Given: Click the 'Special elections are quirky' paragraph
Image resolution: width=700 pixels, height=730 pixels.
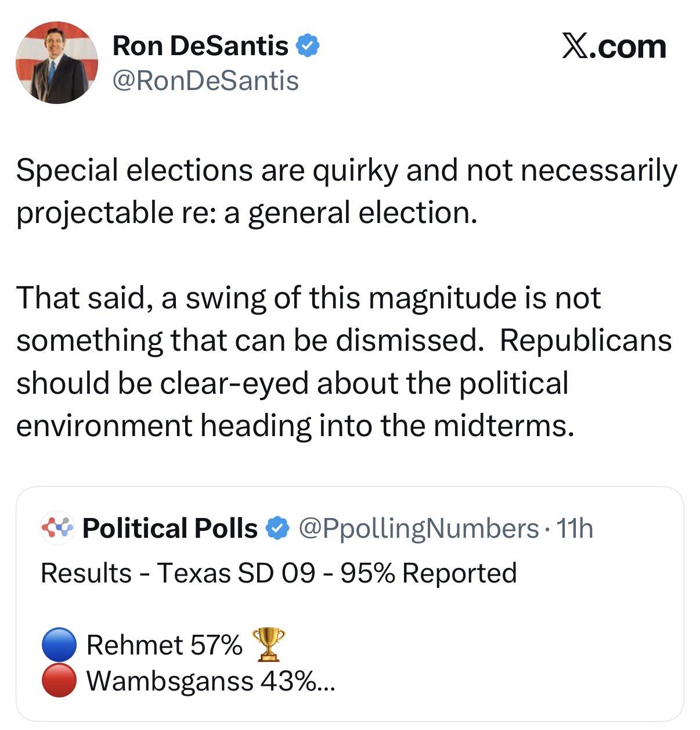Looking at the screenshot, I should coord(346,192).
